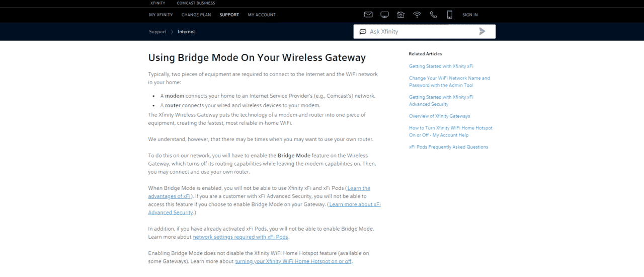The image size is (644, 277).
Task: Open Change Your WiFi Network Name article
Action: (449, 82)
